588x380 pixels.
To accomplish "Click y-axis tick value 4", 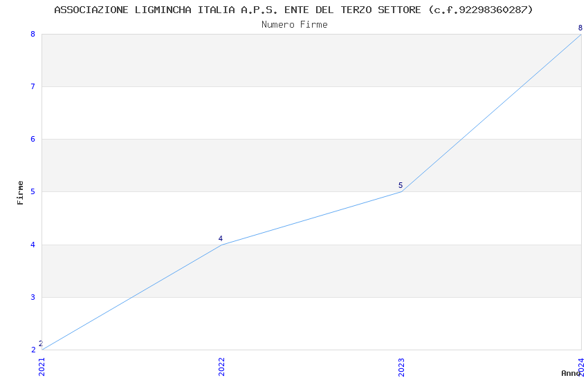I will click(33, 245).
